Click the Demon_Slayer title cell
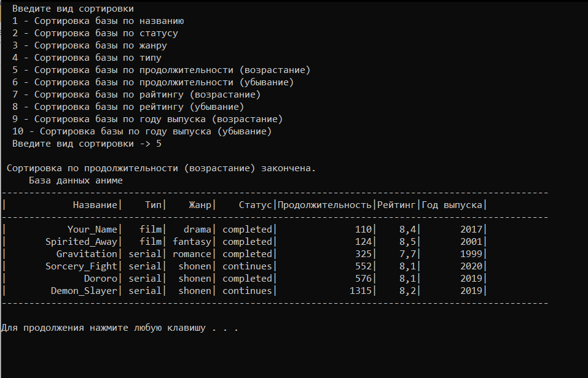Screen dimensions: 588x378 (84, 291)
